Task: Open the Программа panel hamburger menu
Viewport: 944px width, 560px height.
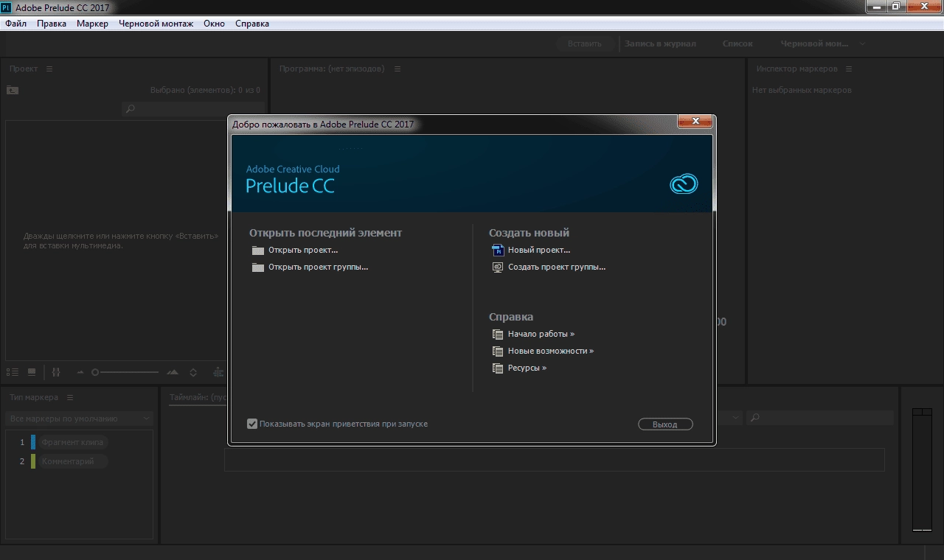Action: [398, 69]
